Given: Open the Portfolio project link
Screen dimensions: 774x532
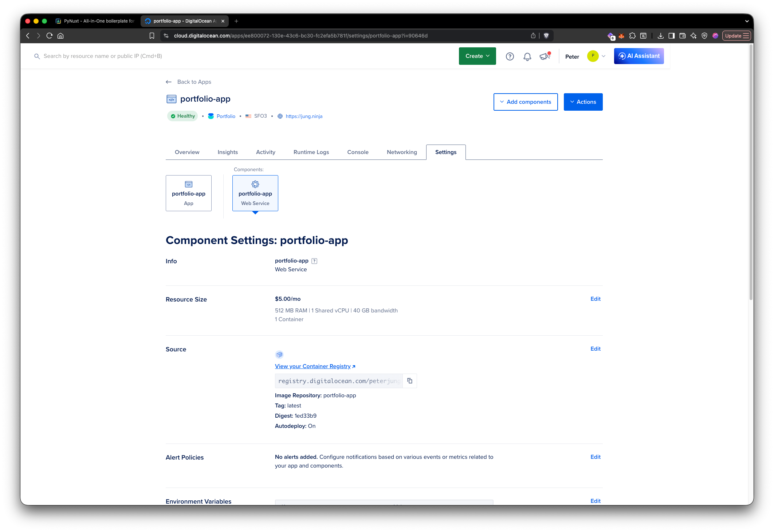Looking at the screenshot, I should [226, 116].
